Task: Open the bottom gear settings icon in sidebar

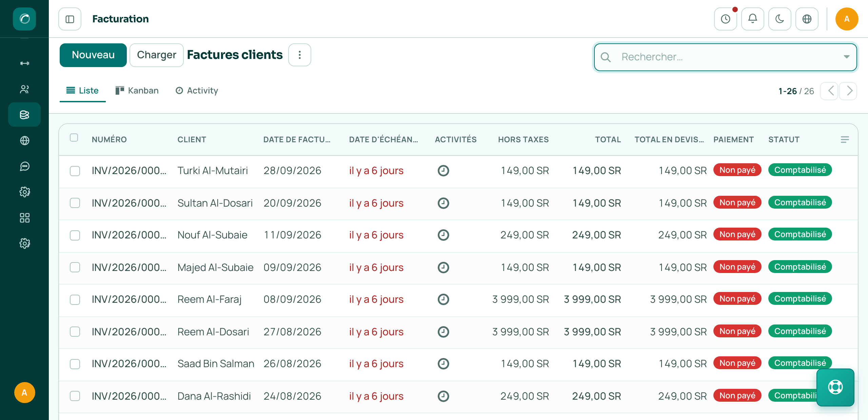Action: click(x=24, y=243)
